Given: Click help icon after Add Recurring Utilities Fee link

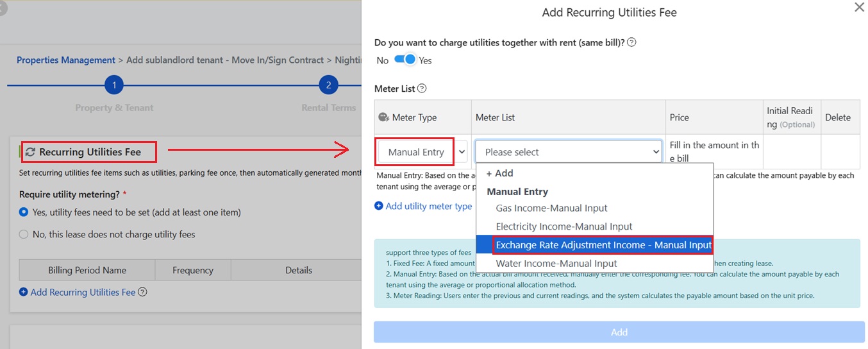Looking at the screenshot, I should pos(143,292).
